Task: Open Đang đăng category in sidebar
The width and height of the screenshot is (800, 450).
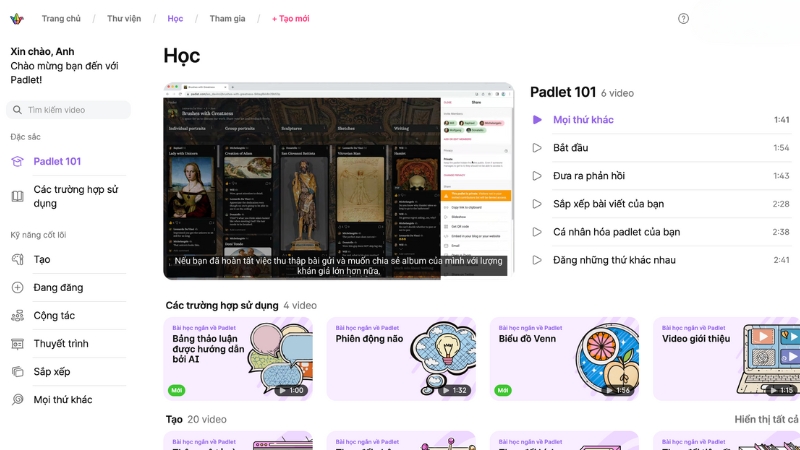Action: pos(58,287)
